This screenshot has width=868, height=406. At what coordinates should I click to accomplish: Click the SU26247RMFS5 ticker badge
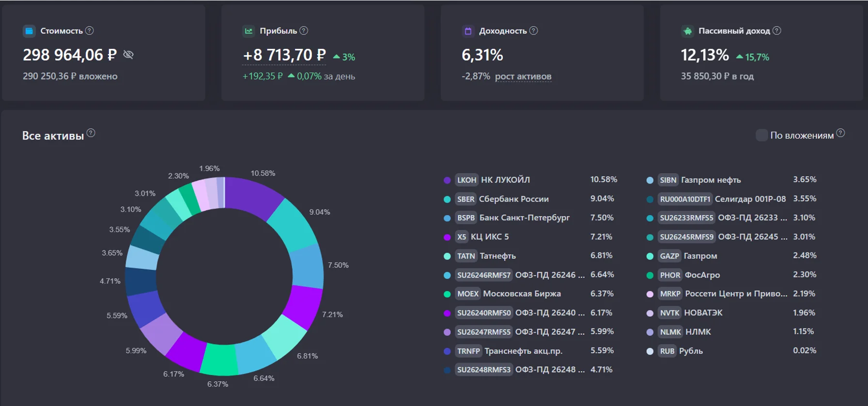[484, 332]
